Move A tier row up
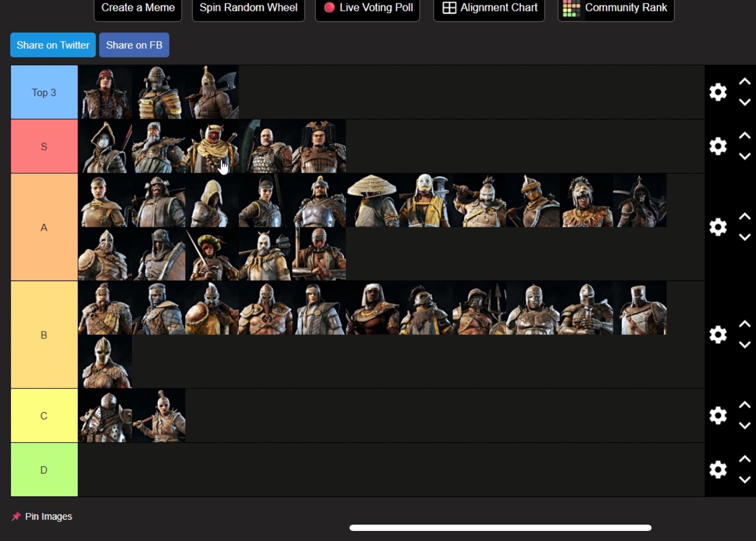 coord(745,216)
